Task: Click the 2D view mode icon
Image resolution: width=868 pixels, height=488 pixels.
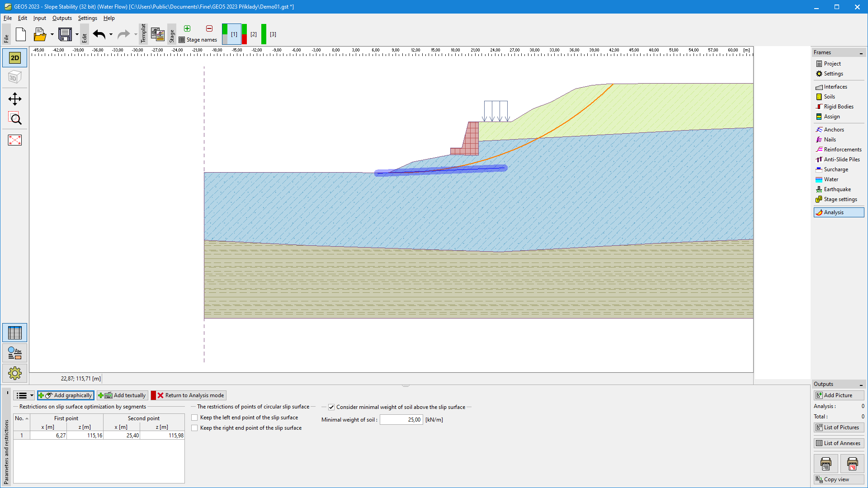Action: click(x=14, y=57)
